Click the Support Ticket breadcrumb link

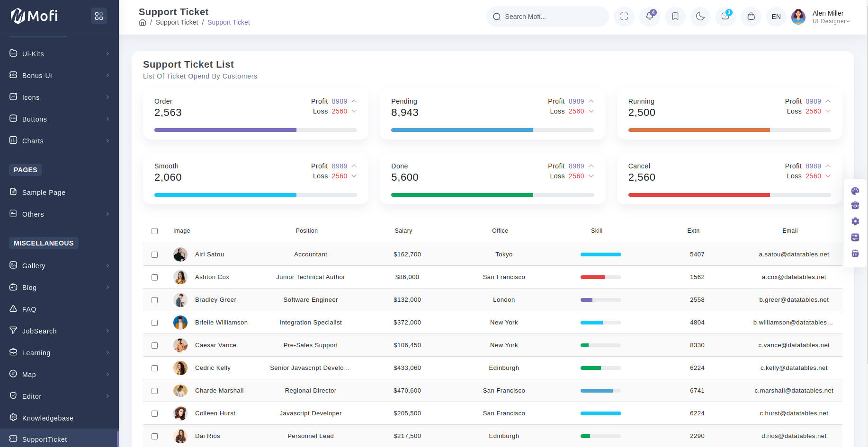(x=177, y=22)
